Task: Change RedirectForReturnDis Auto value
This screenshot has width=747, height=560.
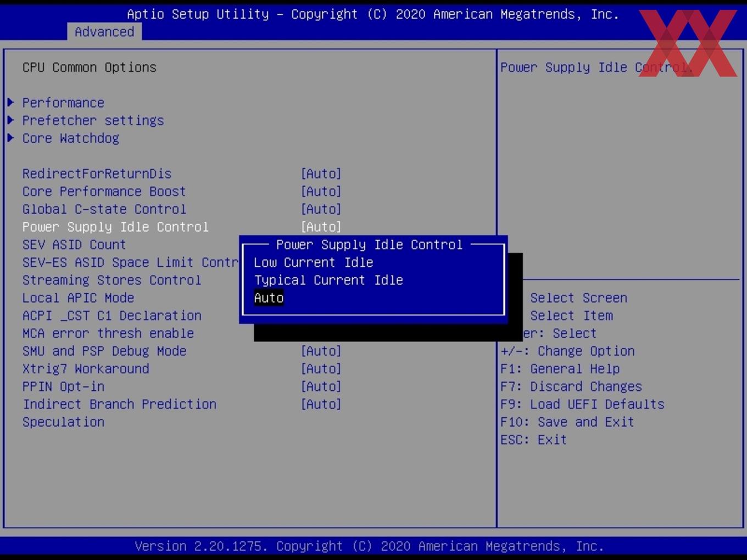Action: 321,173
